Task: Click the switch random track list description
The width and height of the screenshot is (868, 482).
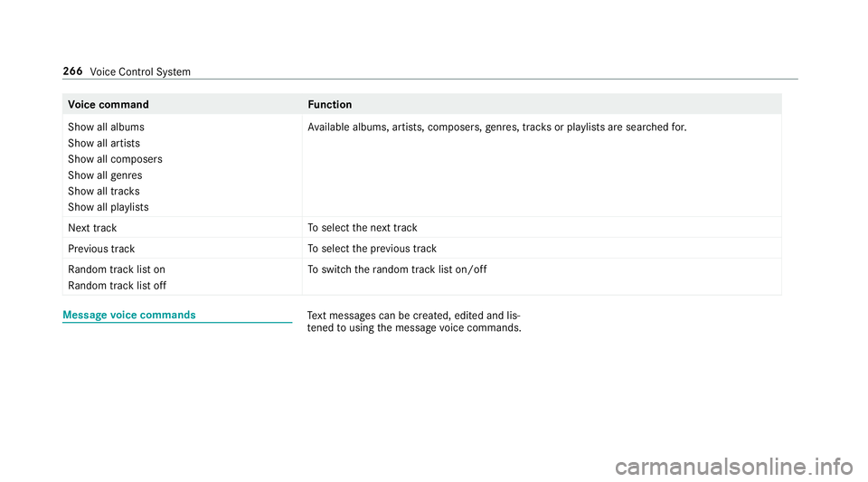Action: pyautogui.click(x=398, y=269)
